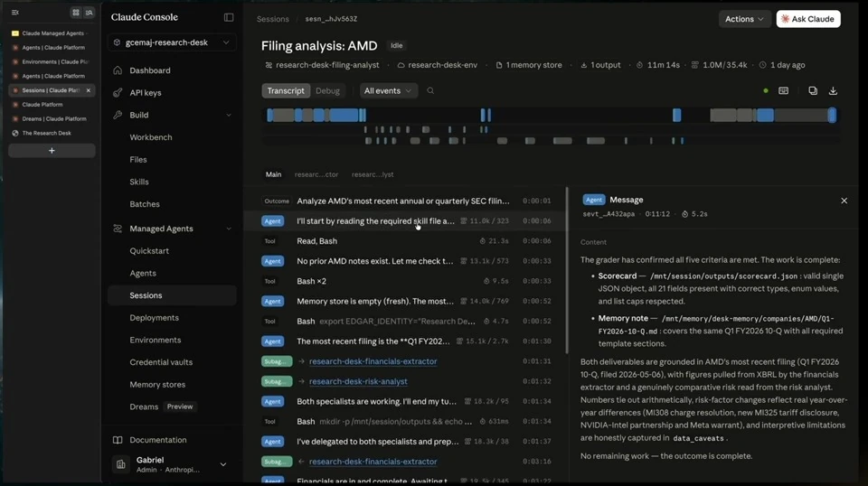Click the Documentation book icon
Viewport: 868px width, 486px height.
tap(118, 440)
